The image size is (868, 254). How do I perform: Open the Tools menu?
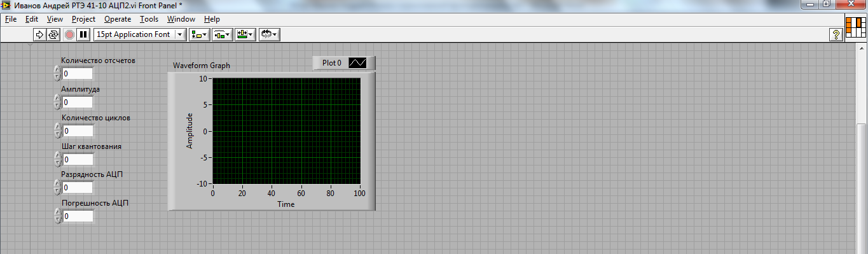click(x=149, y=19)
